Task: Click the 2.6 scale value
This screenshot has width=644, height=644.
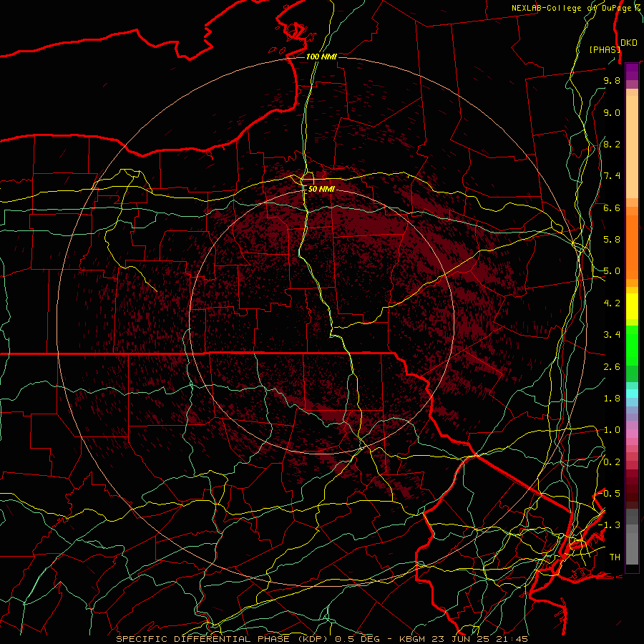Action: pyautogui.click(x=612, y=367)
